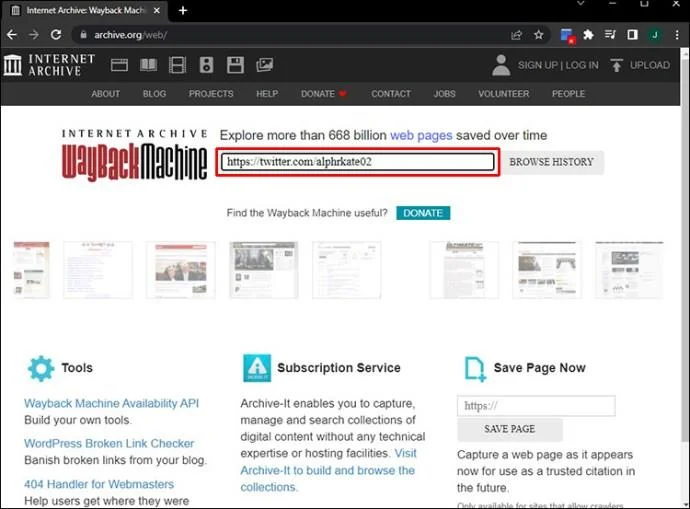
Task: Click the Save Page Now https:// field
Action: [536, 406]
